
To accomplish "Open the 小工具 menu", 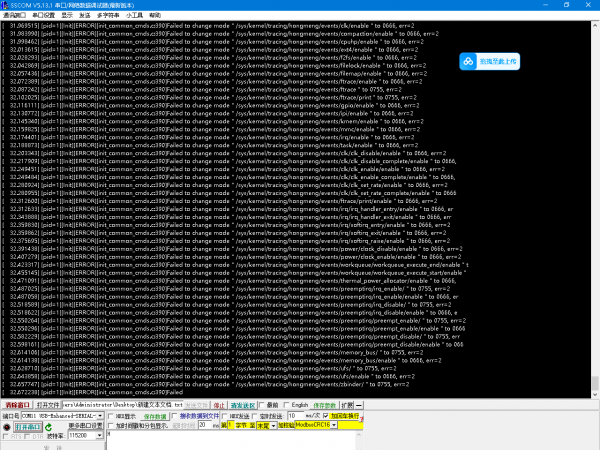I will point(134,17).
